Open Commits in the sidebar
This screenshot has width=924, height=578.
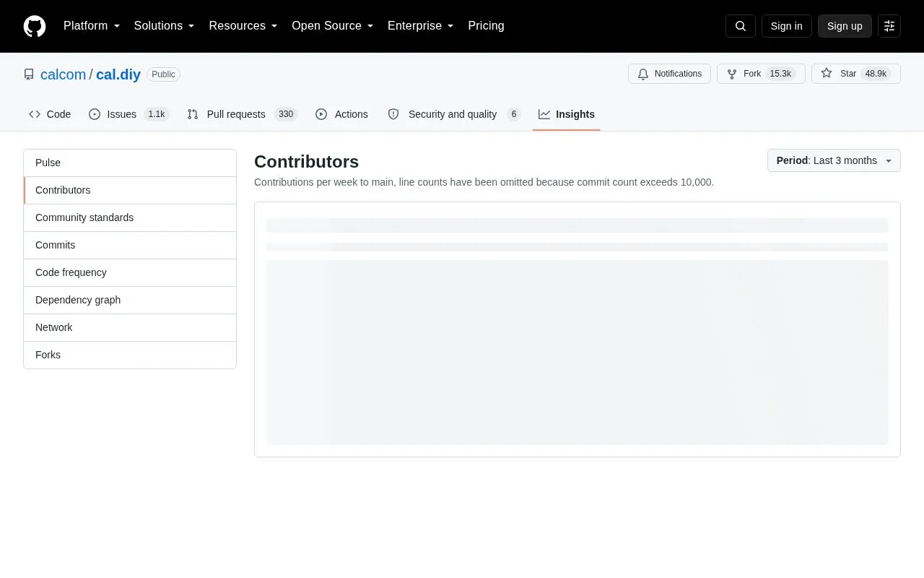pyautogui.click(x=130, y=245)
